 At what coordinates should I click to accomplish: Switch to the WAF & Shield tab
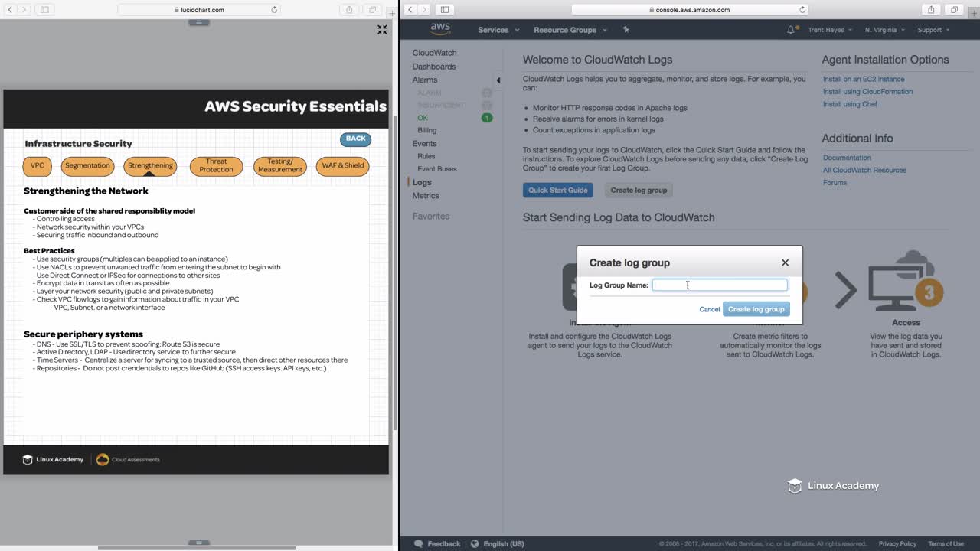coord(342,165)
